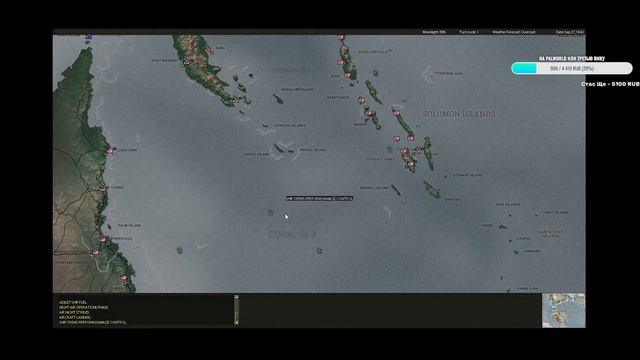Click the Reef Islands map label

pyautogui.click(x=508, y=204)
